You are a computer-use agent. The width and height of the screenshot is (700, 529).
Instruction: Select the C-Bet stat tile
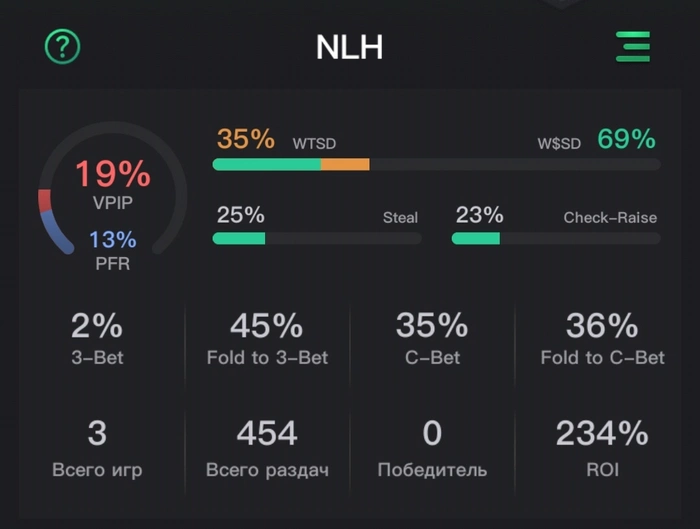[x=432, y=339]
